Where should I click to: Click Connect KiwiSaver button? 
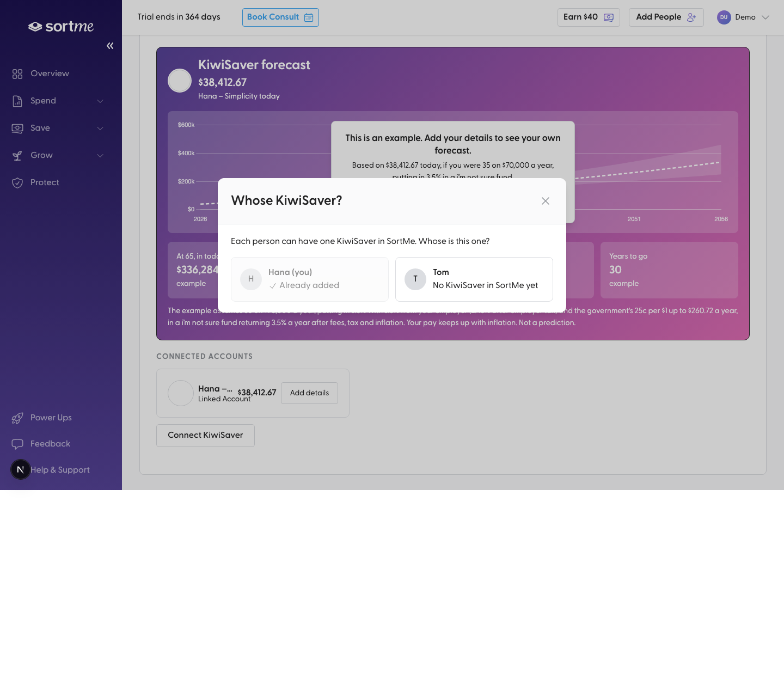[205, 436]
